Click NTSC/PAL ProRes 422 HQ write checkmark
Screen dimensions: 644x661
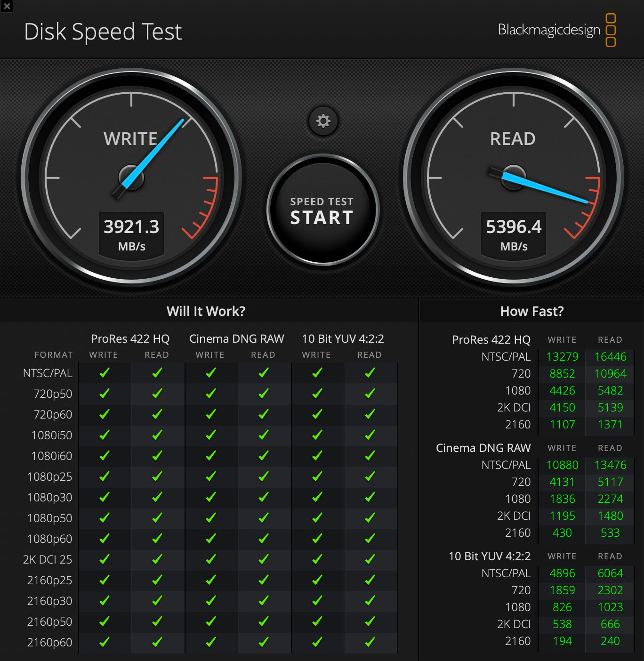point(104,373)
